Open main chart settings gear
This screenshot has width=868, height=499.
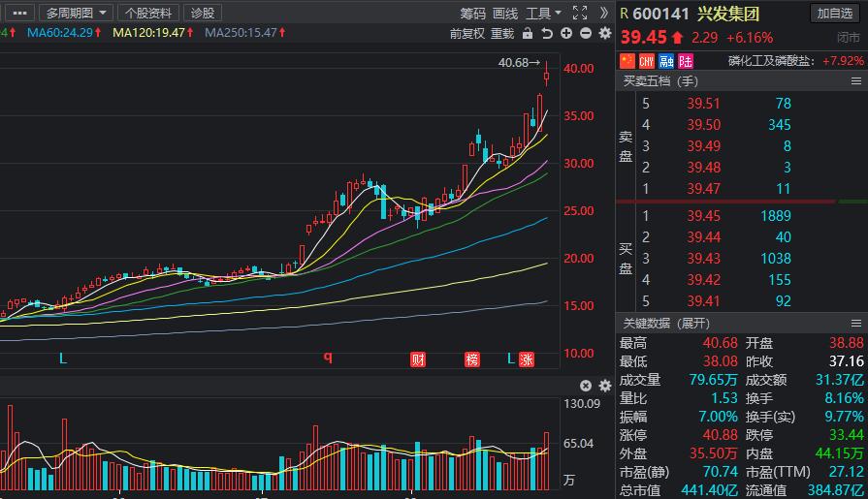(605, 33)
